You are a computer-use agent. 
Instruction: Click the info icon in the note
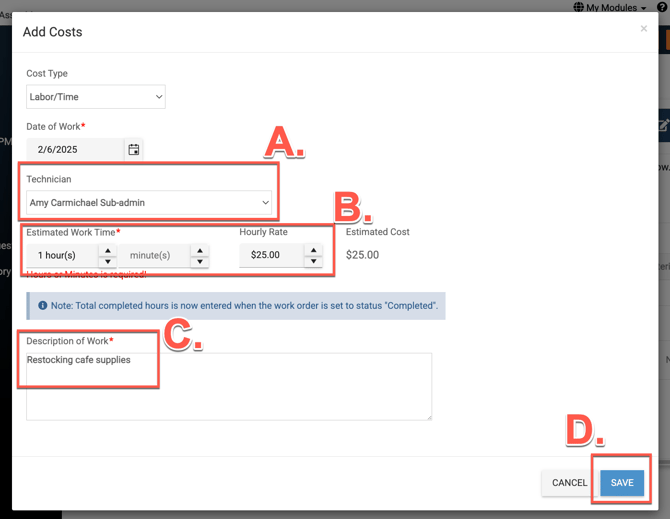point(42,306)
